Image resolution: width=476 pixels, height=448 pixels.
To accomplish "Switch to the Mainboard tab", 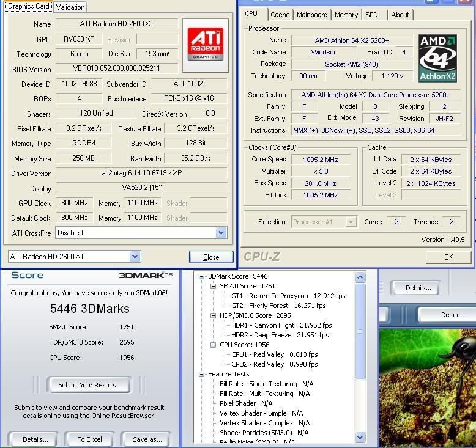I will (312, 15).
